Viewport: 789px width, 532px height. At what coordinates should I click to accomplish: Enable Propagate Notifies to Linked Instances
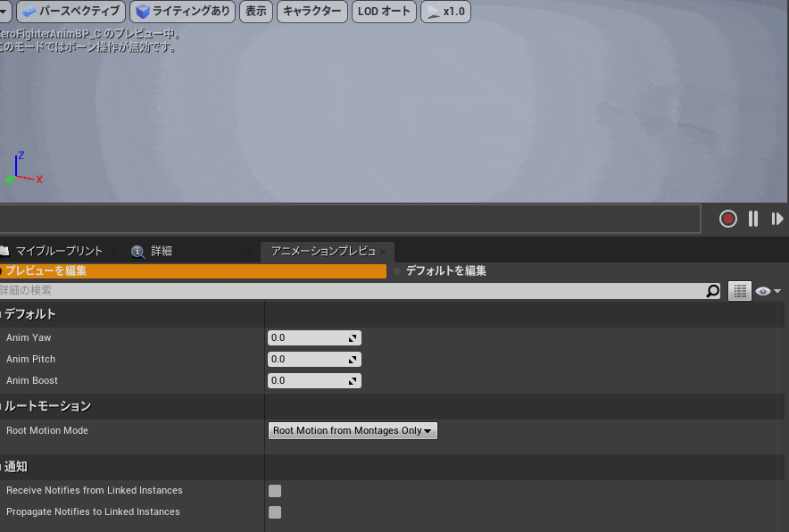(274, 511)
